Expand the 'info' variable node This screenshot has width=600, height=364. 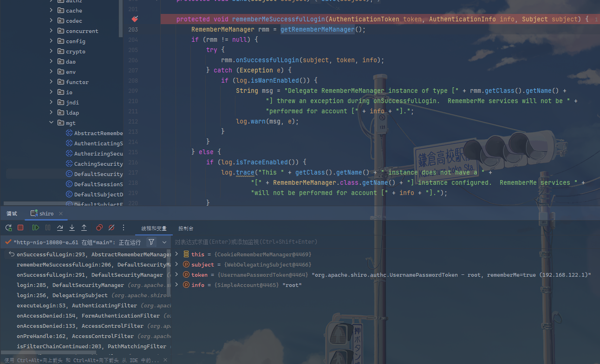tap(176, 285)
